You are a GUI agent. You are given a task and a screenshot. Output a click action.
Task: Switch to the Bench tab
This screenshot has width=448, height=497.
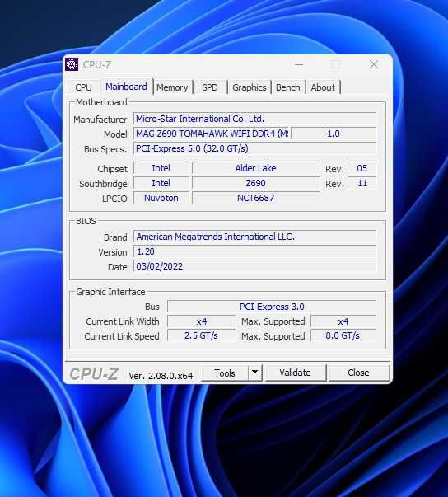287,87
